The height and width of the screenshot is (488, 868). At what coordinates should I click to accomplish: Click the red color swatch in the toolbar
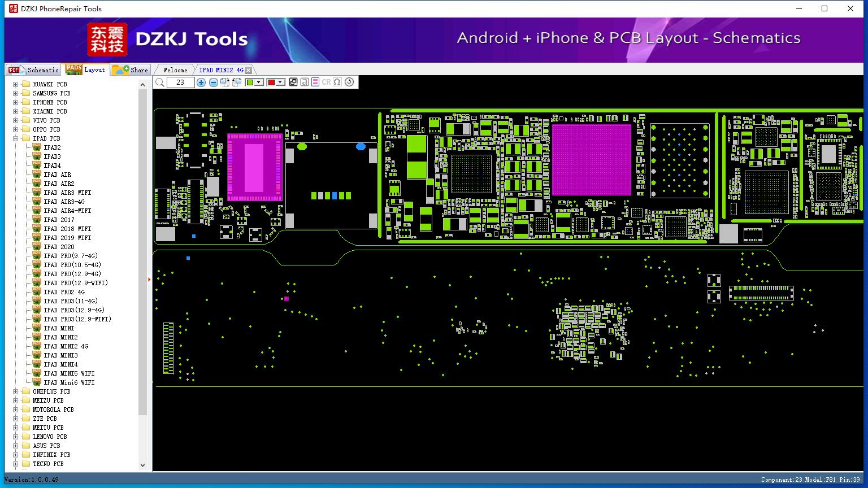tap(271, 82)
